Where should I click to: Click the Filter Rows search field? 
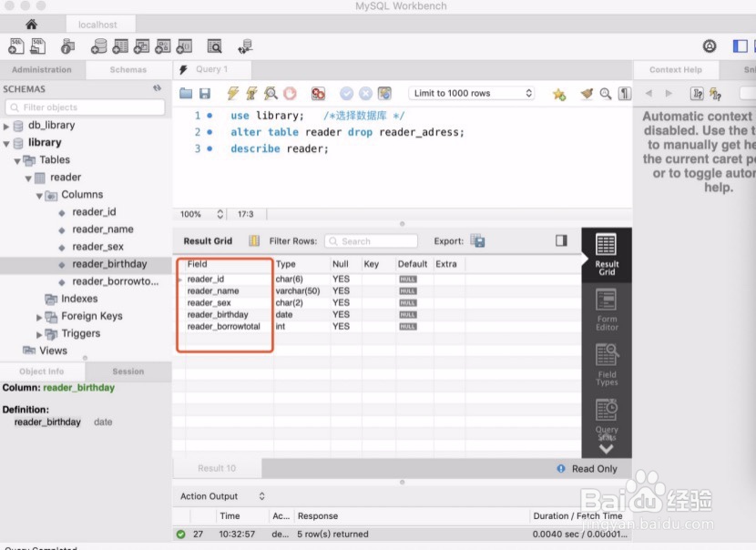tap(372, 241)
